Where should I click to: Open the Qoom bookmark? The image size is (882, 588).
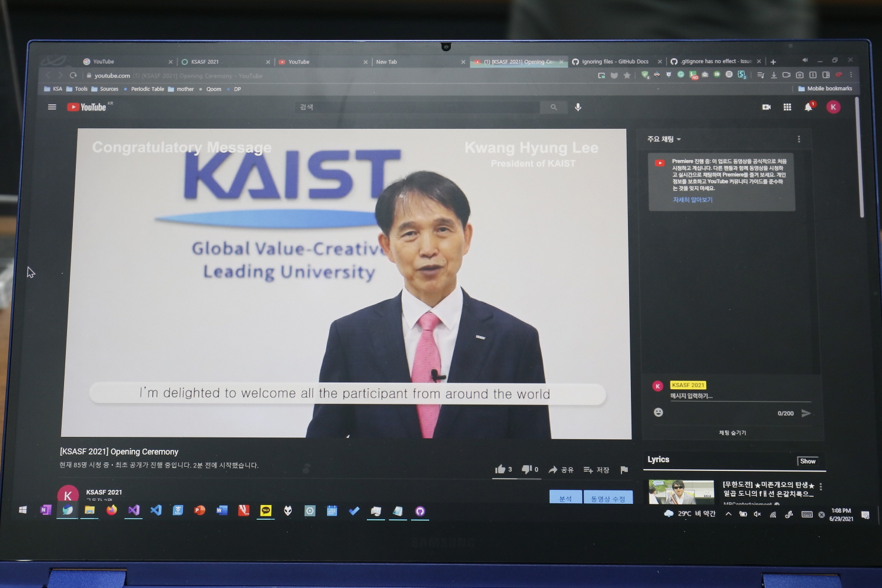coord(210,89)
